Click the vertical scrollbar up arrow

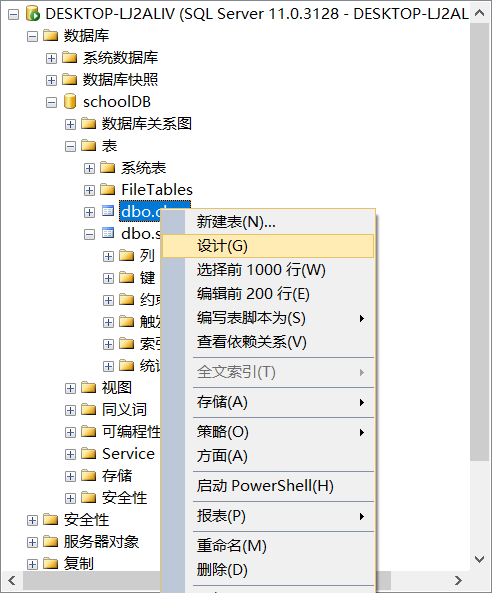[480, 13]
